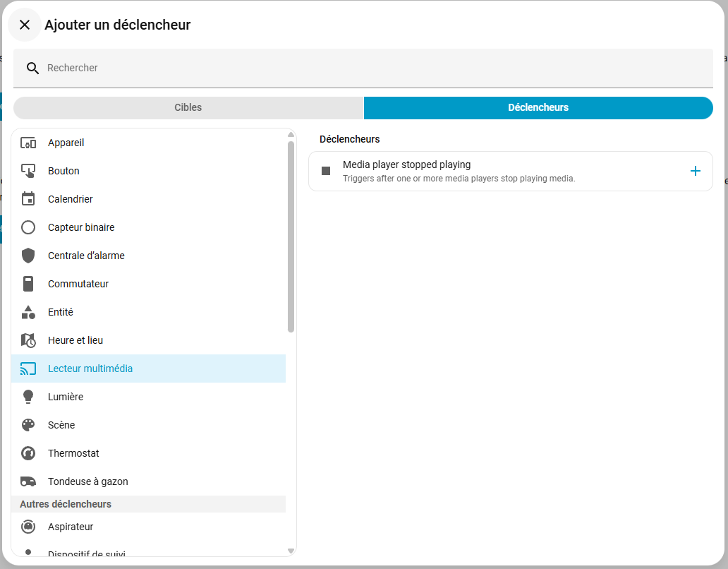Close the Ajouter un déclencheur dialog
The width and height of the screenshot is (728, 569).
click(25, 25)
